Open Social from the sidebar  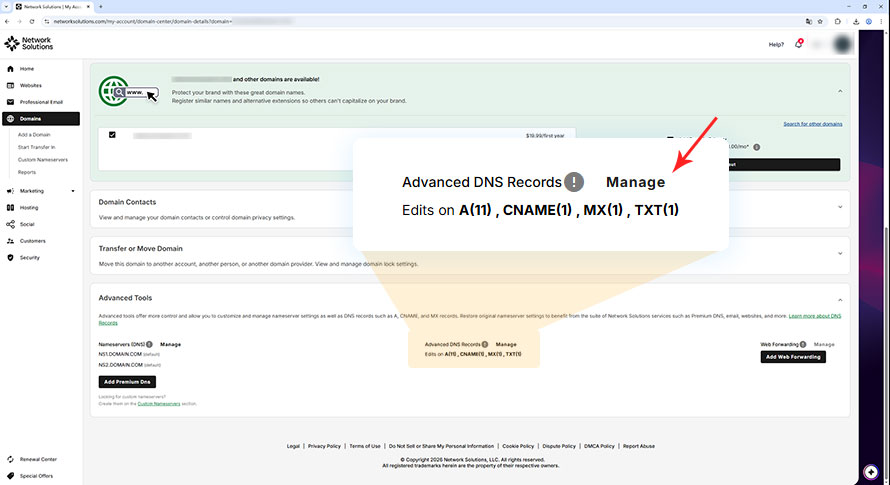point(27,224)
